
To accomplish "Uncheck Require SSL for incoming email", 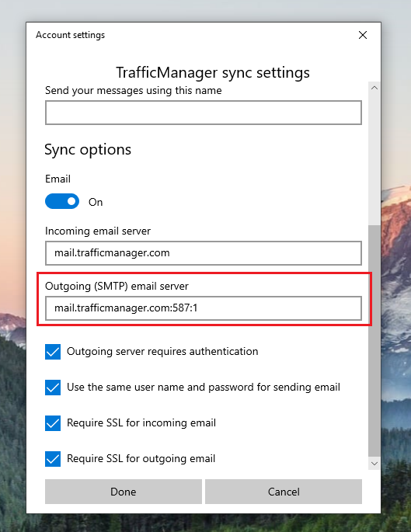I will (53, 423).
